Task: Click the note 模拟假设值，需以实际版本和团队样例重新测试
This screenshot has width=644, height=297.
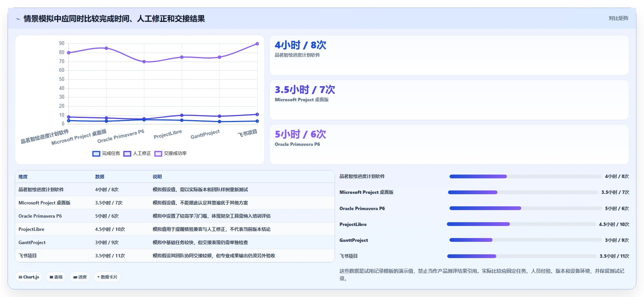Action: tap(200, 190)
